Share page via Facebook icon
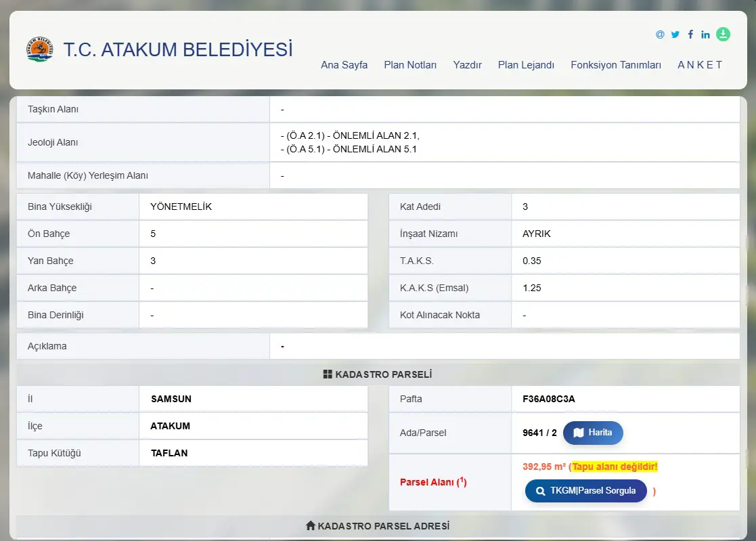Viewport: 756px width, 541px height. point(690,35)
